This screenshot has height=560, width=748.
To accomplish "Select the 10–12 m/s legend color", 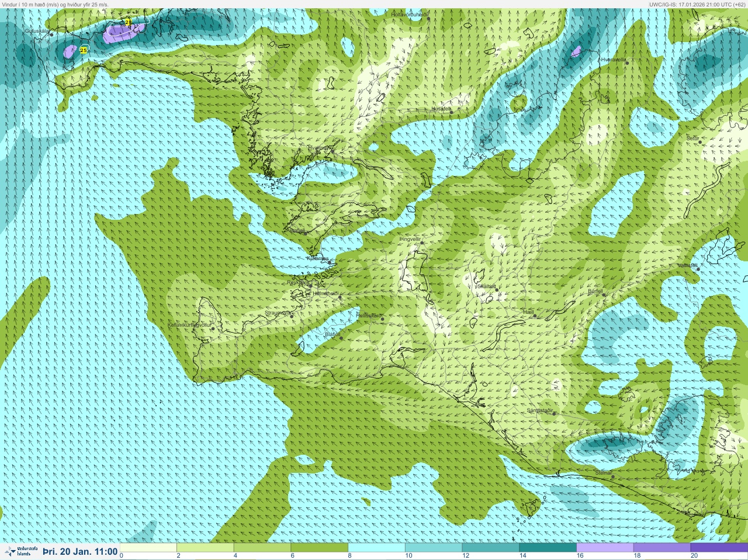I will coord(434,548).
